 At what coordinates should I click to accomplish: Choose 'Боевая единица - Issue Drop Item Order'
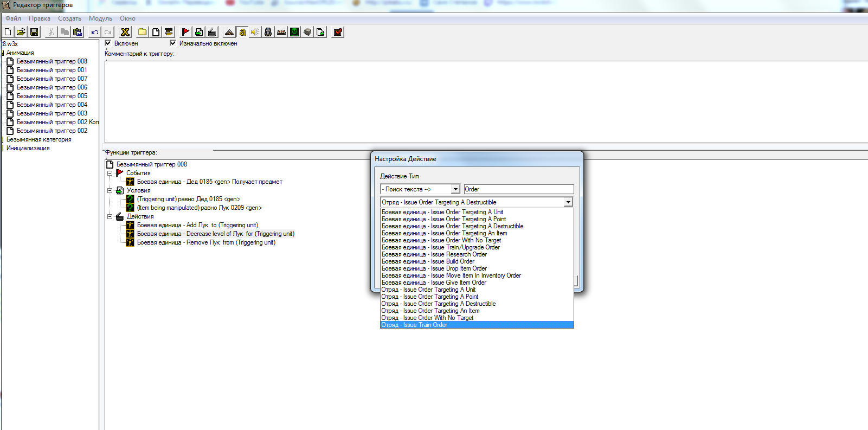coord(477,268)
